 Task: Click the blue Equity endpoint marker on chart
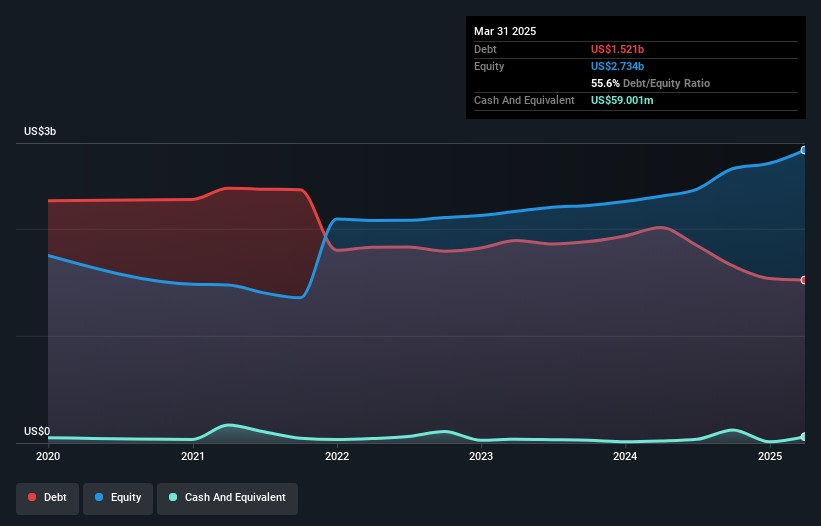(804, 150)
